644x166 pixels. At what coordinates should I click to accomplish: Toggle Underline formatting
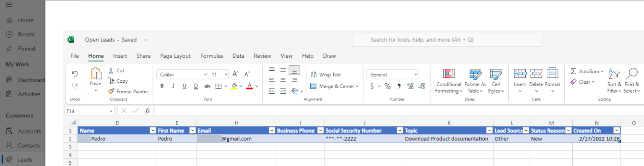point(184,86)
